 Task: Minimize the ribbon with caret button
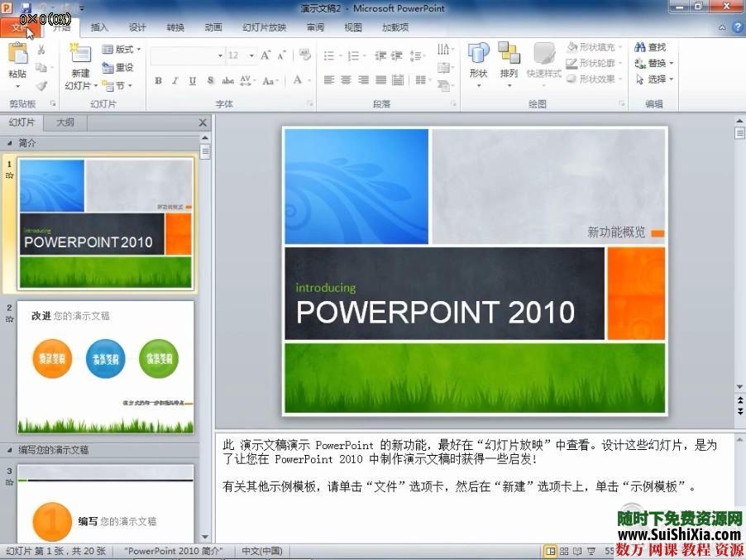pos(722,27)
